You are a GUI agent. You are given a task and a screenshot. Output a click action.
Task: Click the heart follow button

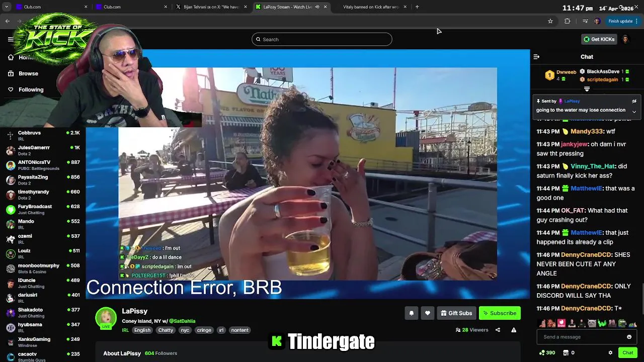(x=427, y=313)
